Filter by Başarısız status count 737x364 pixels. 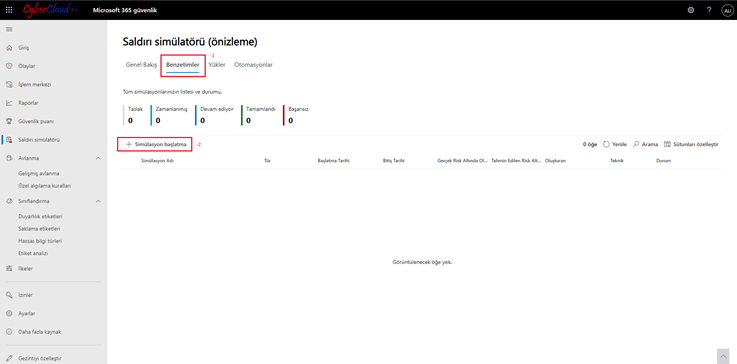pos(297,115)
